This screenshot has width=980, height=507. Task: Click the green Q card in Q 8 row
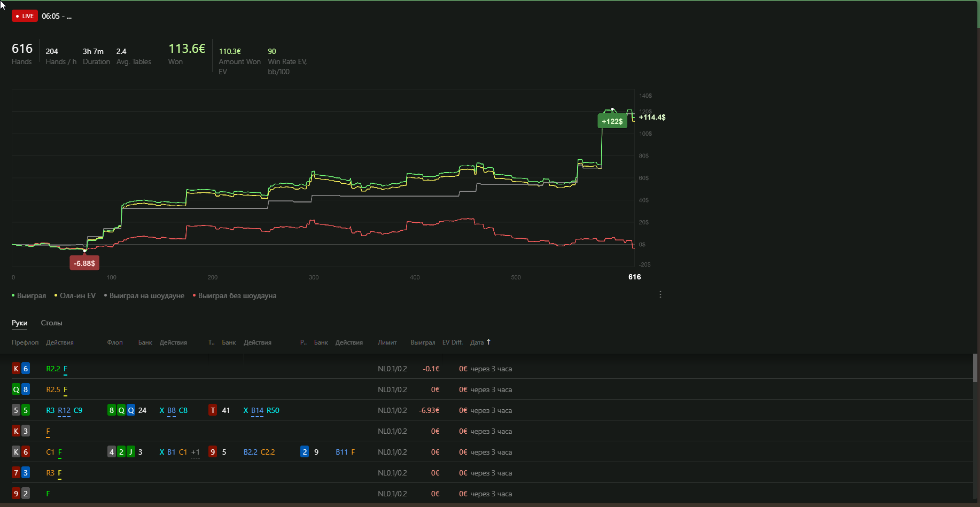[x=16, y=389]
